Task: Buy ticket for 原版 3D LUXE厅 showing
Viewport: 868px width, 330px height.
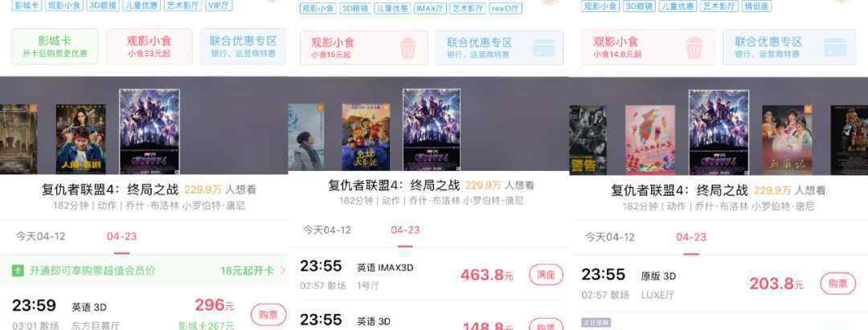Action: [x=837, y=283]
